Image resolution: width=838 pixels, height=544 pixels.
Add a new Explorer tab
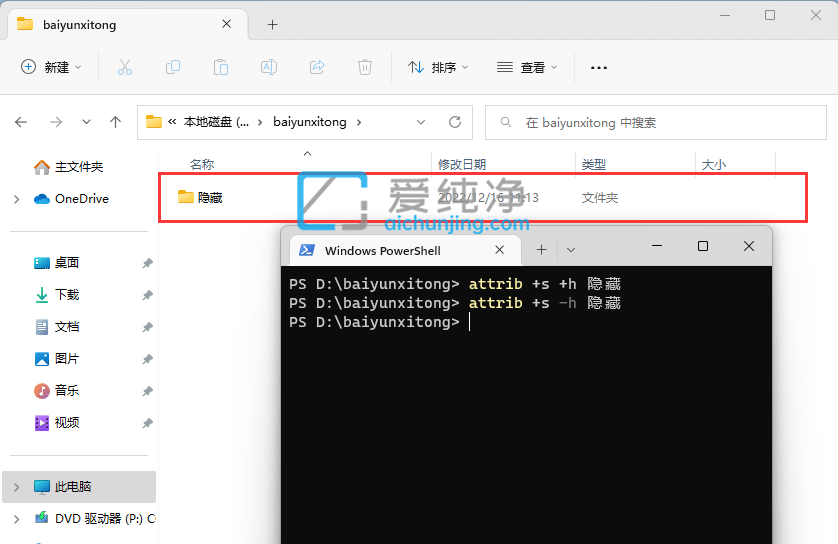coord(273,25)
